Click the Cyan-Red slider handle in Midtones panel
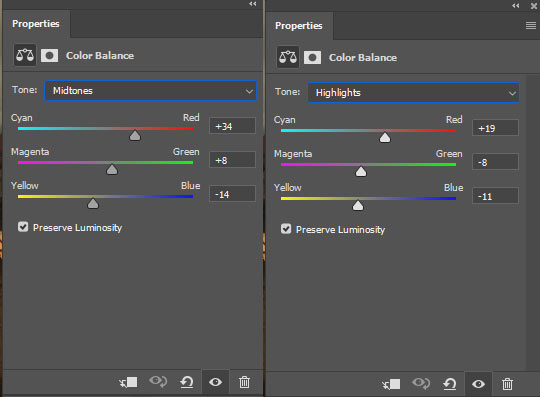Viewport: 540px width, 397px height. click(135, 136)
